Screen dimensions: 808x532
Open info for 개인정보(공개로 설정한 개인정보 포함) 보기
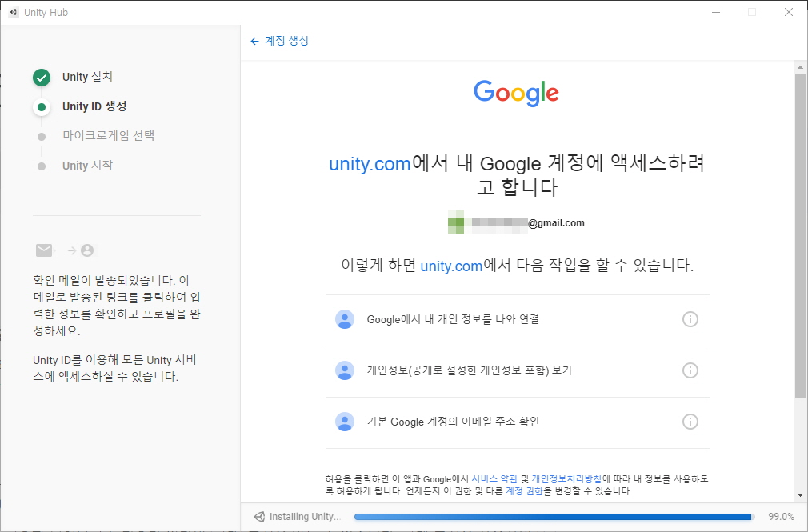pyautogui.click(x=690, y=370)
